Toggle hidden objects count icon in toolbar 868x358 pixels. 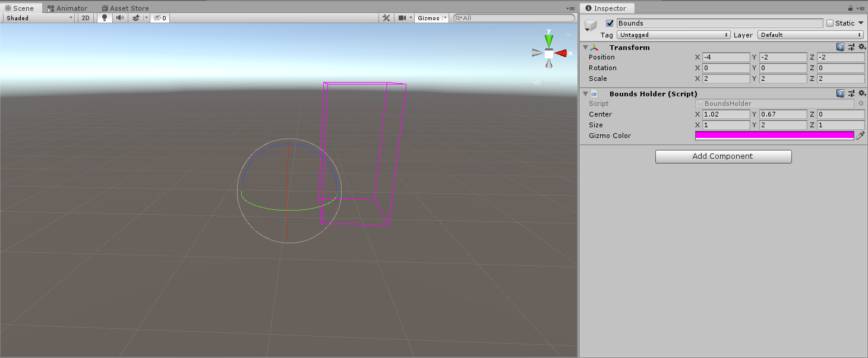point(159,18)
